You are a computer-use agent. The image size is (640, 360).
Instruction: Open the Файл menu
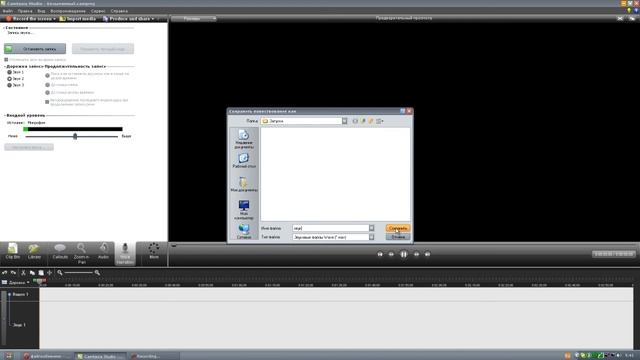tap(8, 11)
